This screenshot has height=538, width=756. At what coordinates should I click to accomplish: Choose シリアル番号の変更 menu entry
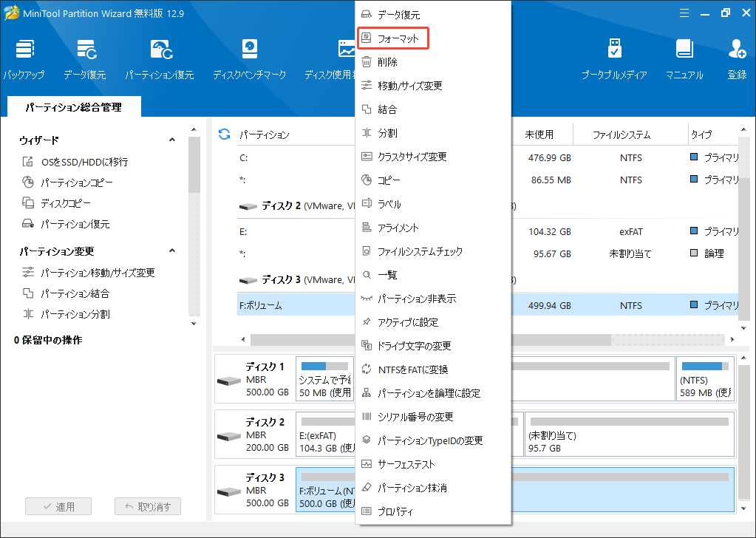point(433,417)
